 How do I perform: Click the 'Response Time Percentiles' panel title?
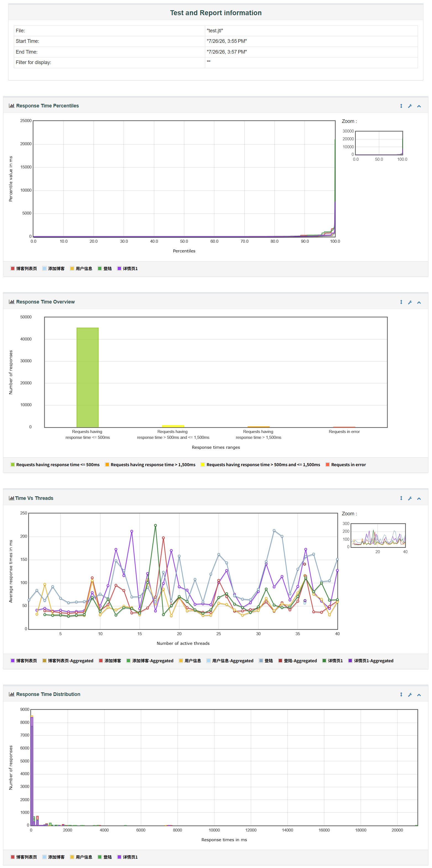[48, 106]
